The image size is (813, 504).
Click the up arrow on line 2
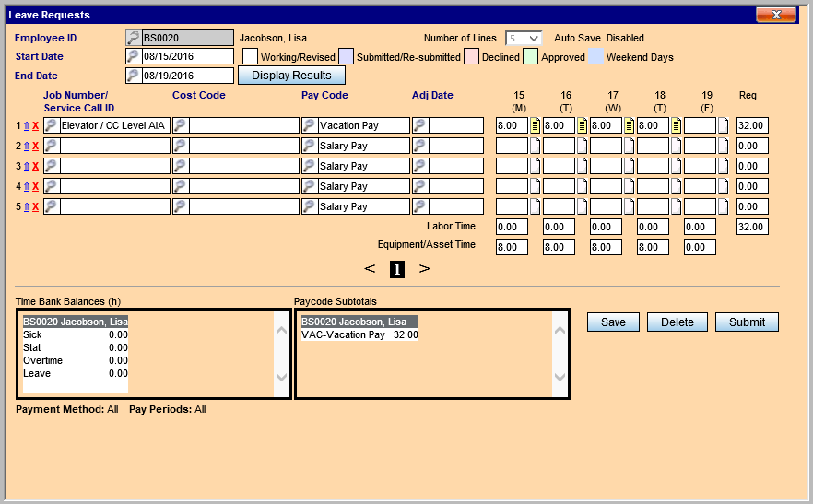click(x=27, y=147)
